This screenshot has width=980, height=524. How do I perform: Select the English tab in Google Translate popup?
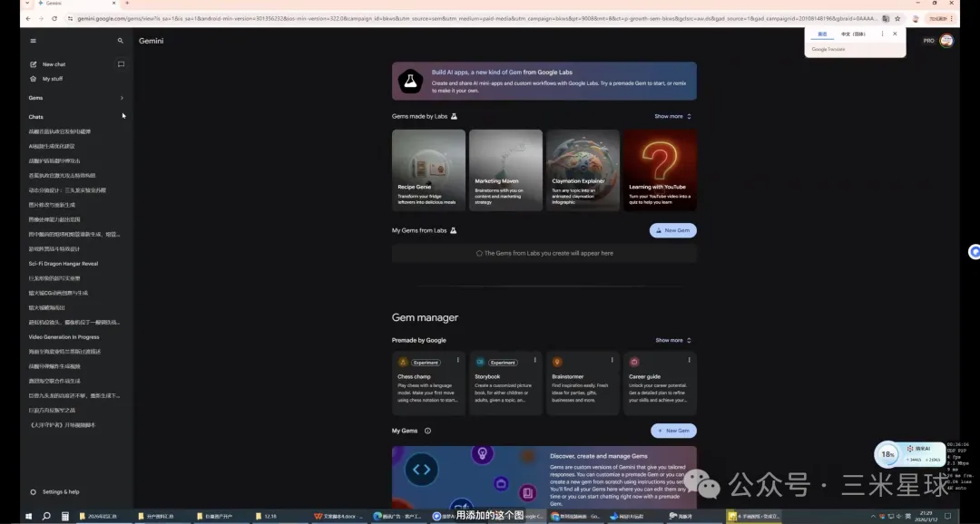click(822, 34)
